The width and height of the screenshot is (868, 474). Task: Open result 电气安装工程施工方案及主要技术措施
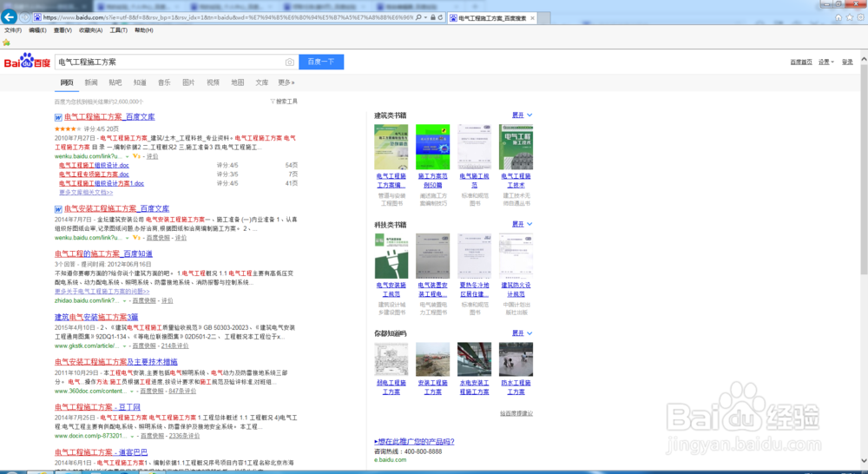[116, 362]
